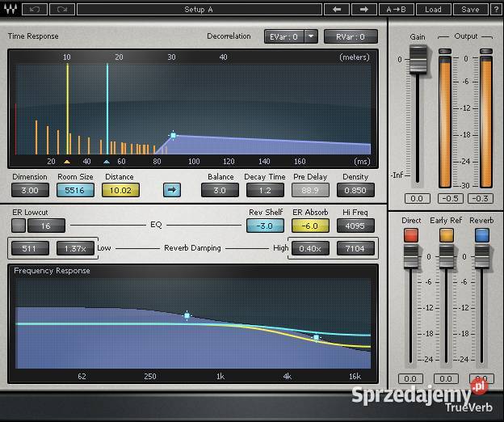Click the Density value 0.850

tap(355, 190)
